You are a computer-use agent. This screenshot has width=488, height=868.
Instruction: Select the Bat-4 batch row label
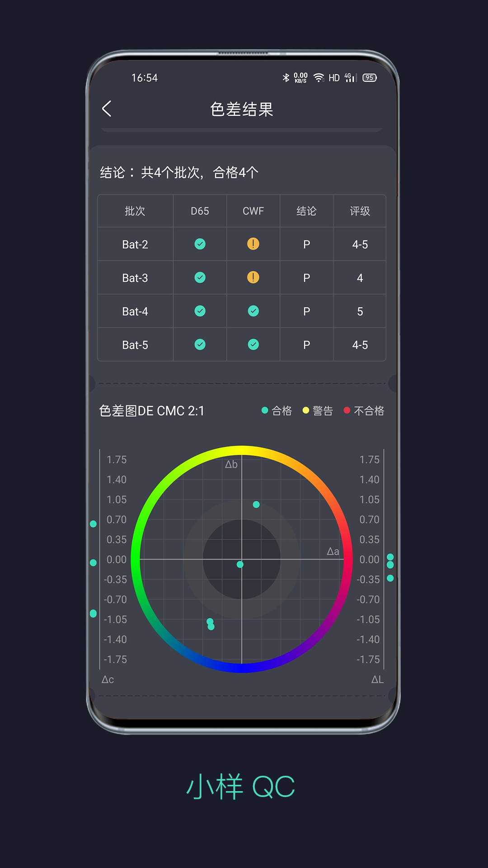click(x=135, y=311)
